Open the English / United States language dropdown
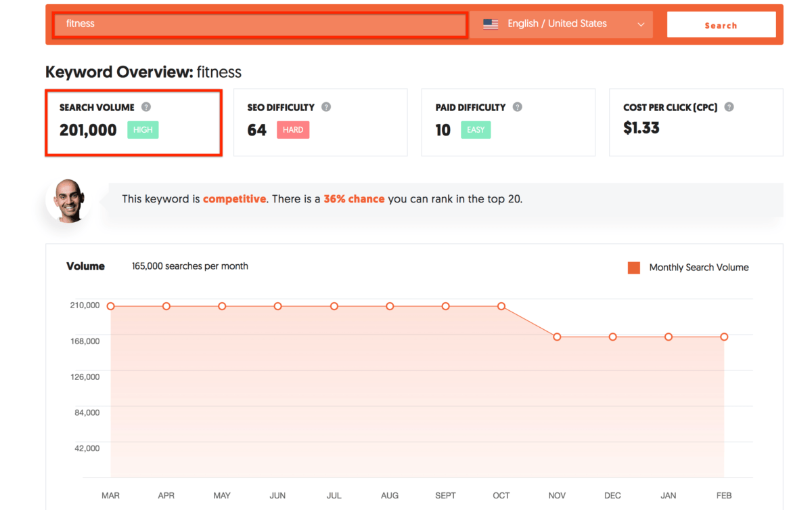The image size is (812, 510). click(562, 24)
